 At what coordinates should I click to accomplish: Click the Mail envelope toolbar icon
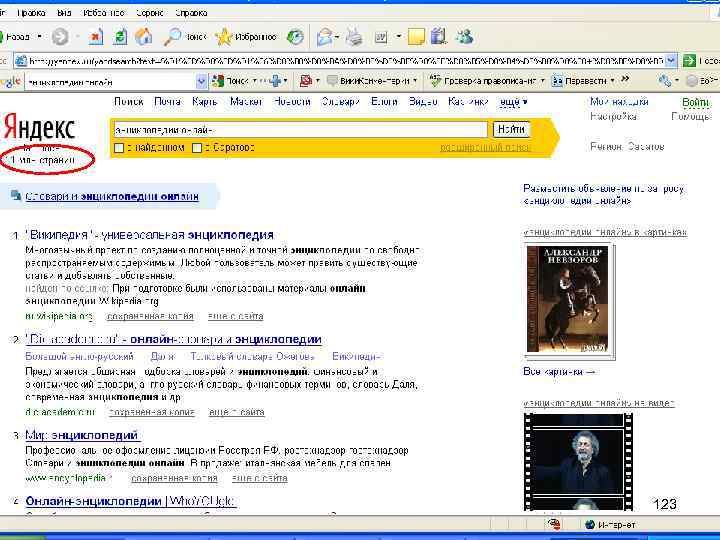coord(324,37)
